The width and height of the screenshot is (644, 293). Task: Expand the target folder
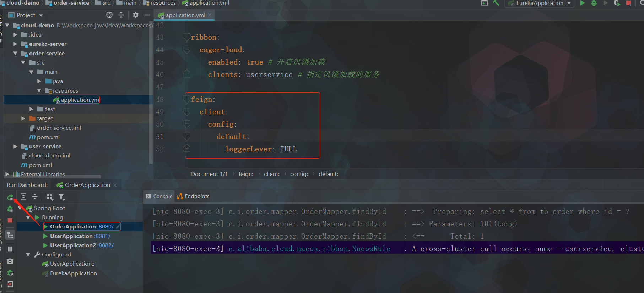click(x=23, y=118)
